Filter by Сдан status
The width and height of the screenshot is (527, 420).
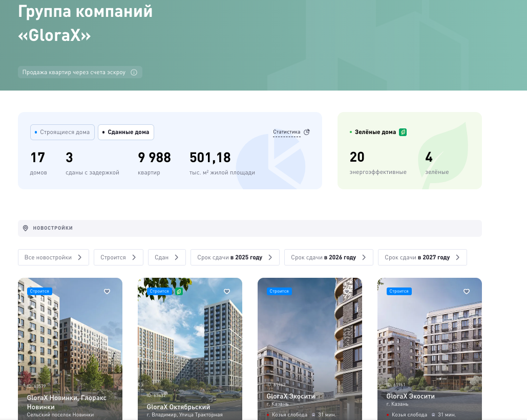(x=167, y=257)
